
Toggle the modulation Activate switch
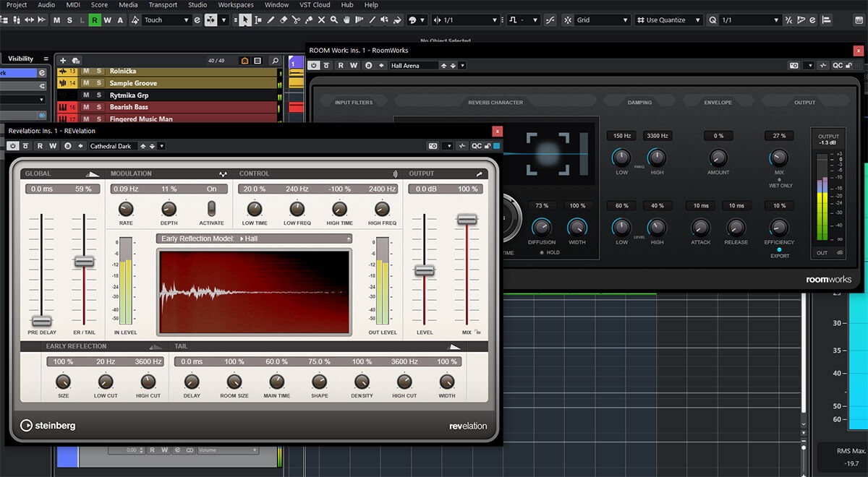coord(211,209)
